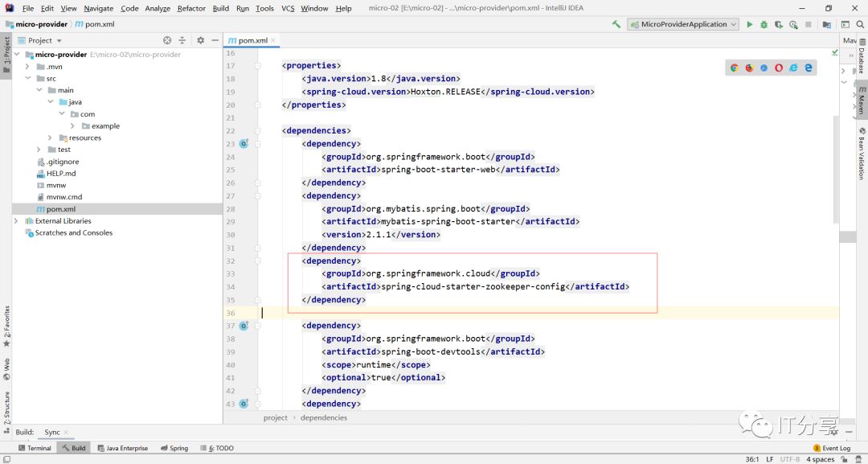The image size is (868, 464).
Task: Open the Spring tool window
Action: [174, 448]
